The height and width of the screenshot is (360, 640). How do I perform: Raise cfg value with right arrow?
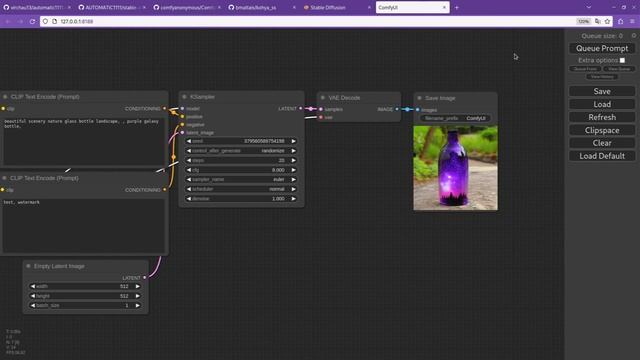[x=293, y=170]
